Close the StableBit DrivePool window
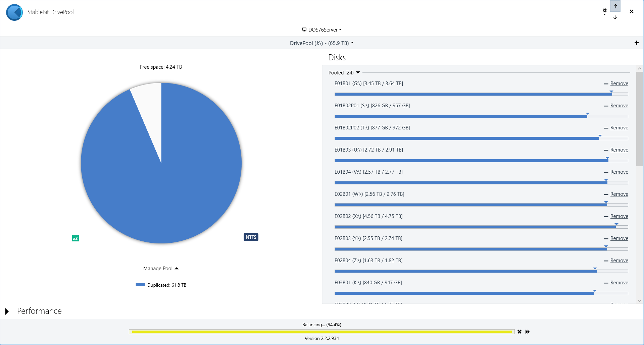644x345 pixels. pyautogui.click(x=632, y=11)
